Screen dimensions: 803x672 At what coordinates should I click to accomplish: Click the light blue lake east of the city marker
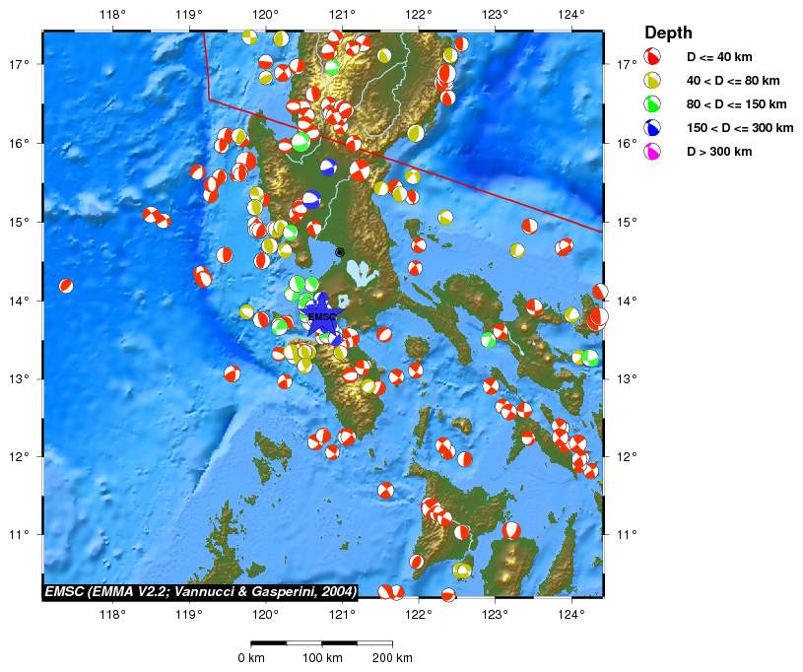tap(368, 271)
